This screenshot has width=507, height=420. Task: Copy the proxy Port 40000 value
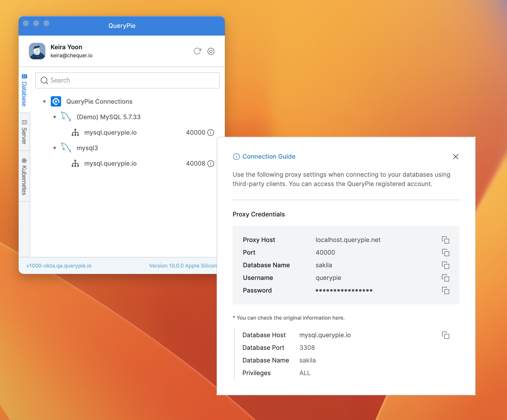pyautogui.click(x=445, y=253)
